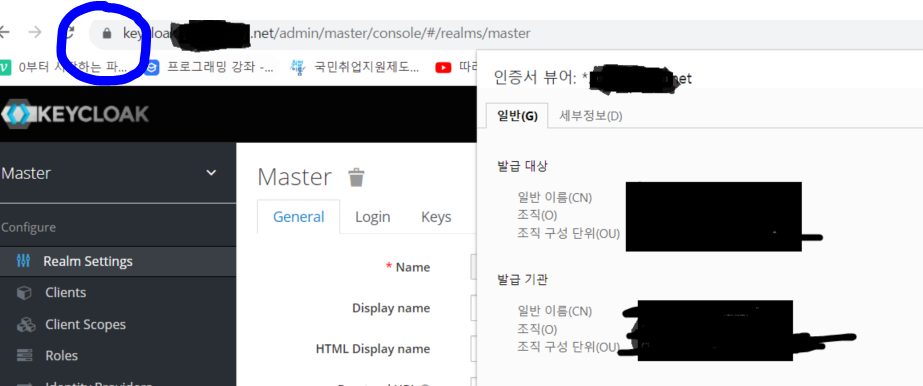Click the Display name label

click(391, 308)
